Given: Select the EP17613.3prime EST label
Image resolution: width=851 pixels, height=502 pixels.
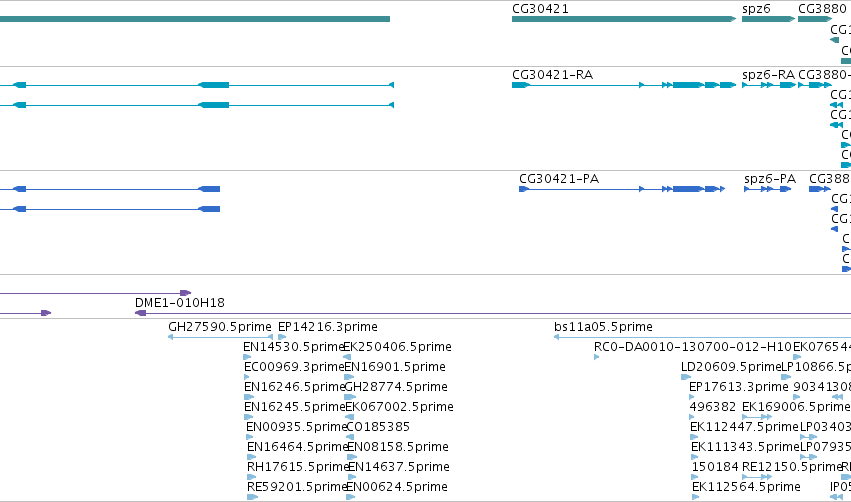Looking at the screenshot, I should coord(739,387).
